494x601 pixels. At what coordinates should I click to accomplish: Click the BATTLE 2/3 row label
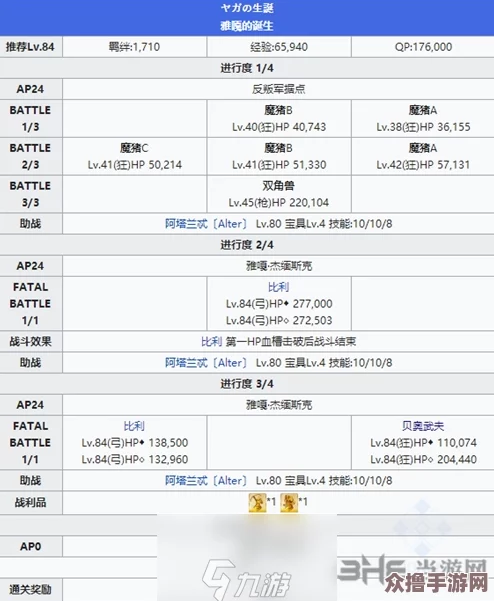point(31,156)
